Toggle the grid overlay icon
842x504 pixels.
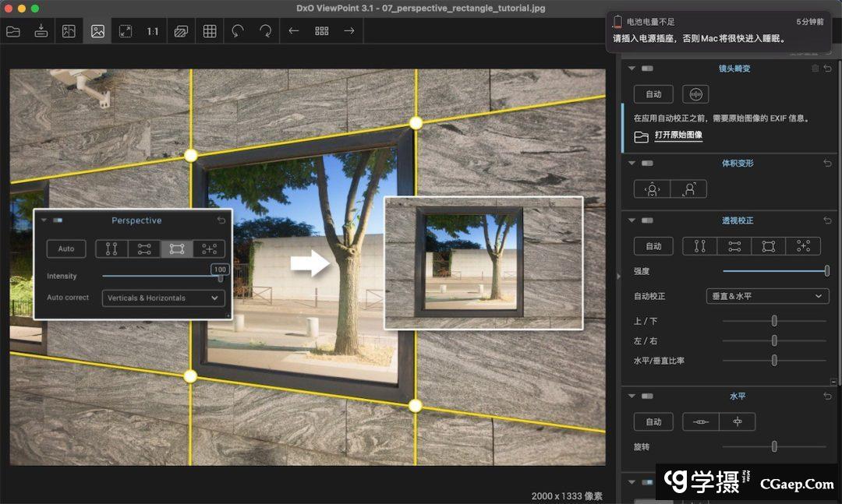point(210,31)
